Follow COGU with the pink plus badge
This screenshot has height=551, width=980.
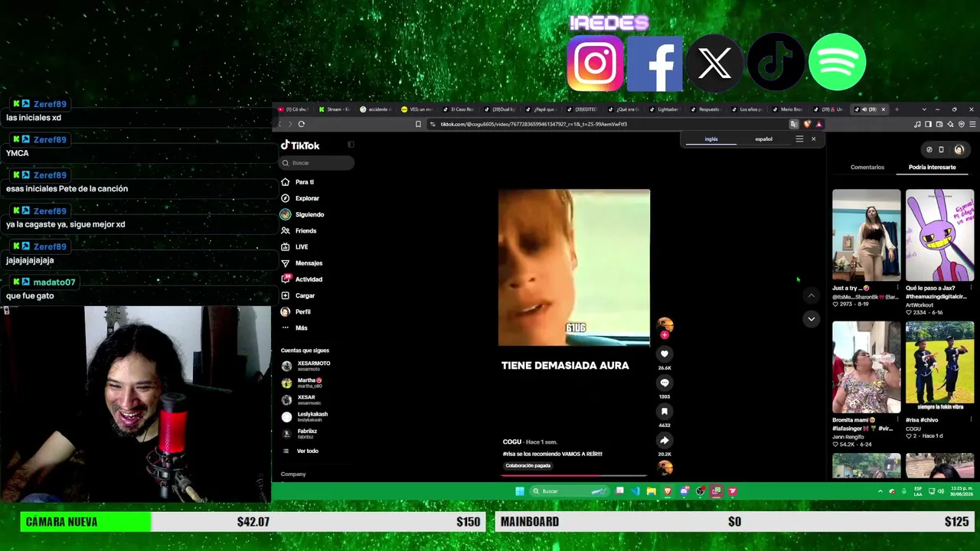(x=665, y=334)
